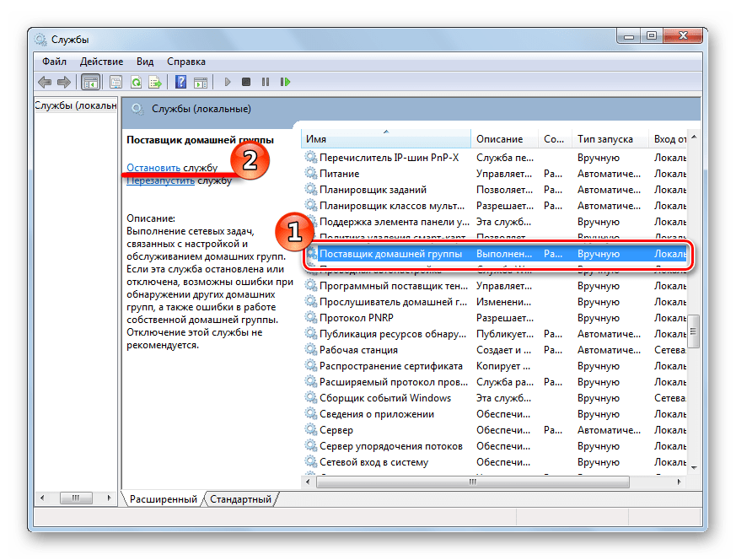Click the Export list toolbar icon
The width and height of the screenshot is (736, 560).
155,82
